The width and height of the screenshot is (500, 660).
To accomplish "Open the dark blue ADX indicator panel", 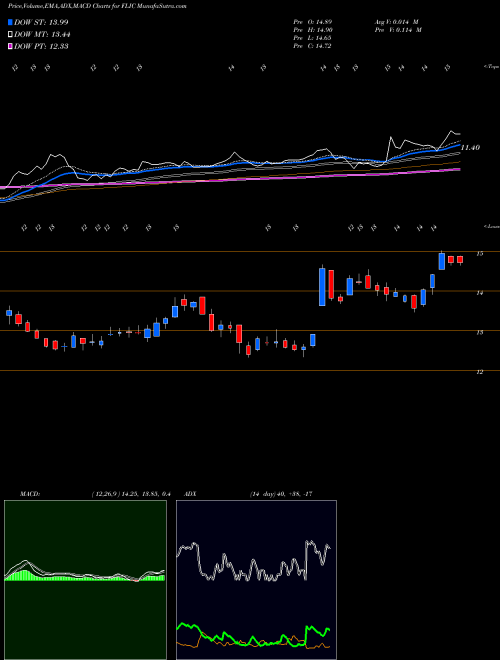I will coord(256,580).
